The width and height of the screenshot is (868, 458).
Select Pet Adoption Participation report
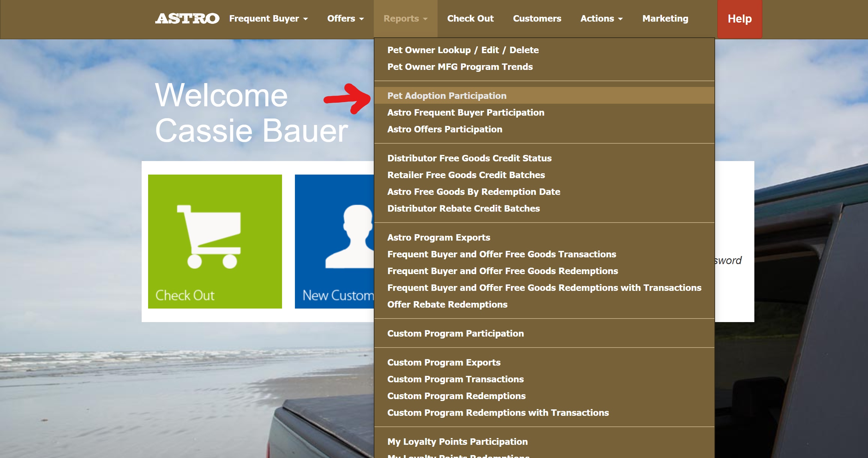tap(447, 96)
